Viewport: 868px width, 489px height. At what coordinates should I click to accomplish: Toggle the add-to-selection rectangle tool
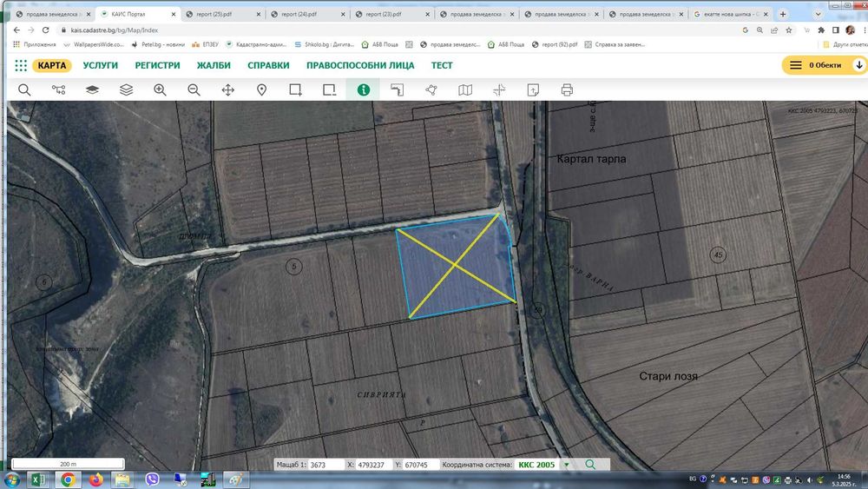click(x=296, y=89)
